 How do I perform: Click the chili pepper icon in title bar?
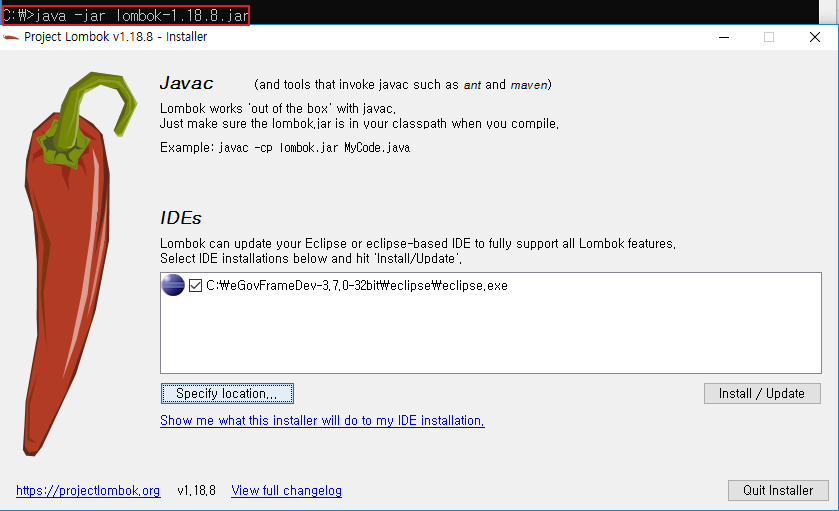[11, 37]
